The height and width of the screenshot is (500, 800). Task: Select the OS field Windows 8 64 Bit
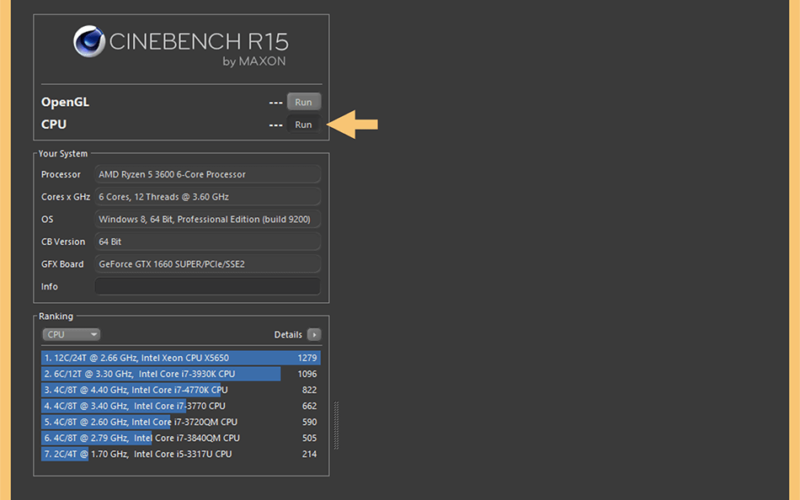208,219
